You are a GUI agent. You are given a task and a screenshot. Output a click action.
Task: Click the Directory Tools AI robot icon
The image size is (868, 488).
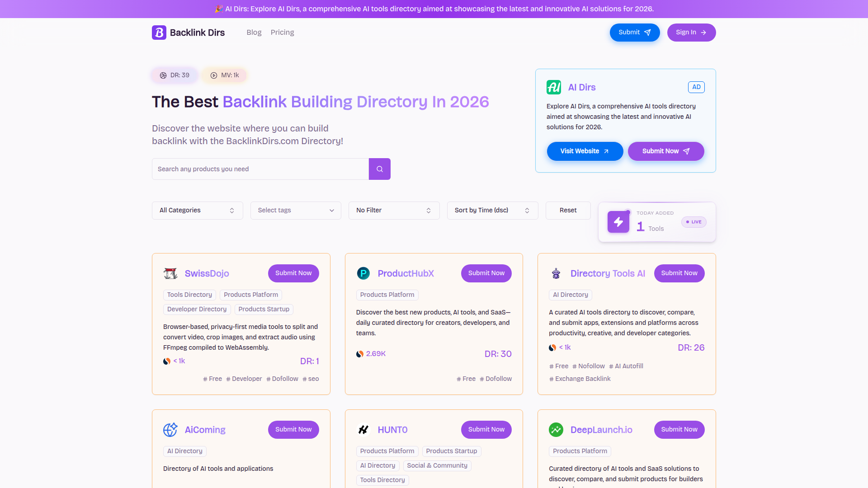[x=556, y=273]
